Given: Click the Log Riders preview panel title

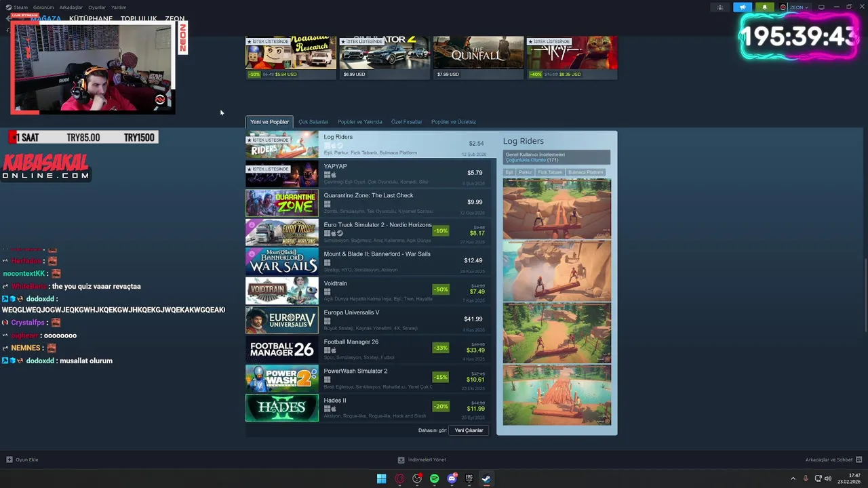Looking at the screenshot, I should point(524,141).
